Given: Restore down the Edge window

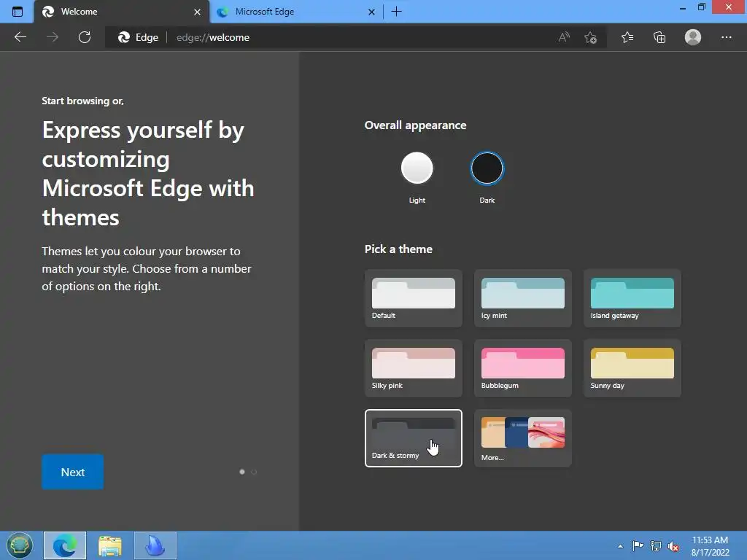Looking at the screenshot, I should click(701, 7).
